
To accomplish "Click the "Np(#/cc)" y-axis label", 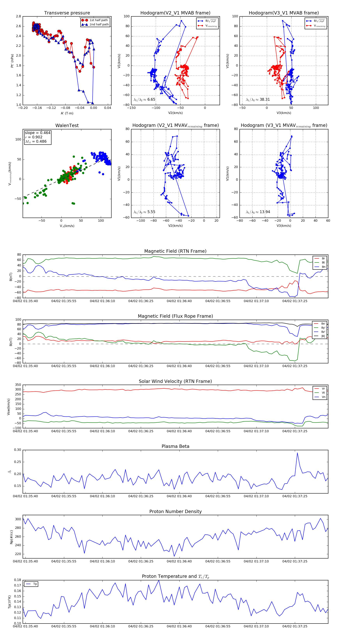I will click(x=12, y=537).
